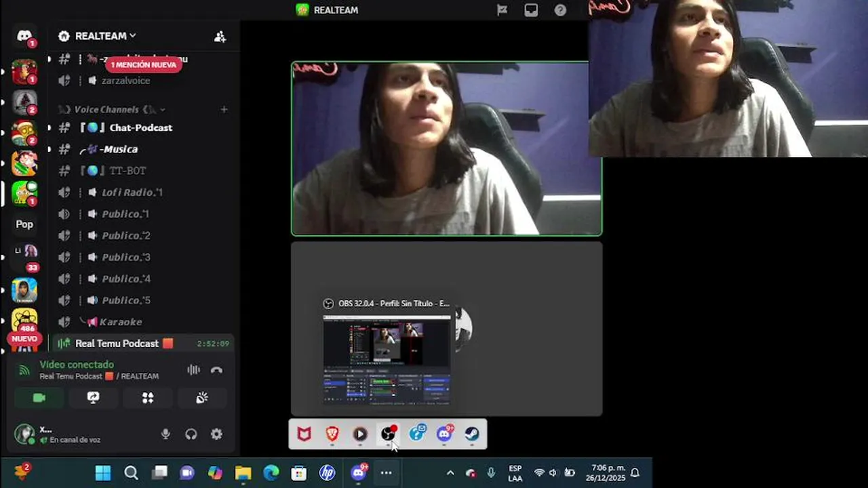Click the Discord icon in the overflow tray
The width and height of the screenshot is (868, 488).
[x=444, y=434]
